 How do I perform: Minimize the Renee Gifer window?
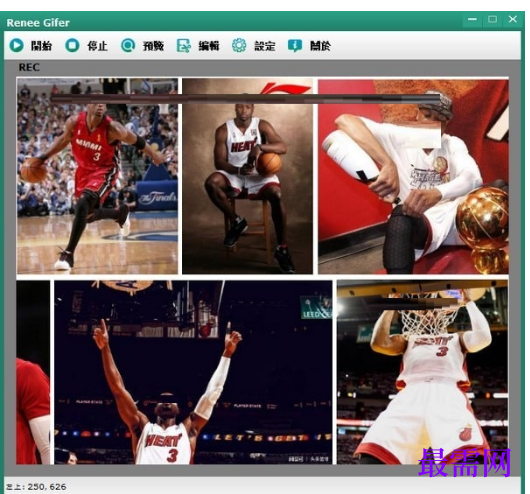point(472,20)
